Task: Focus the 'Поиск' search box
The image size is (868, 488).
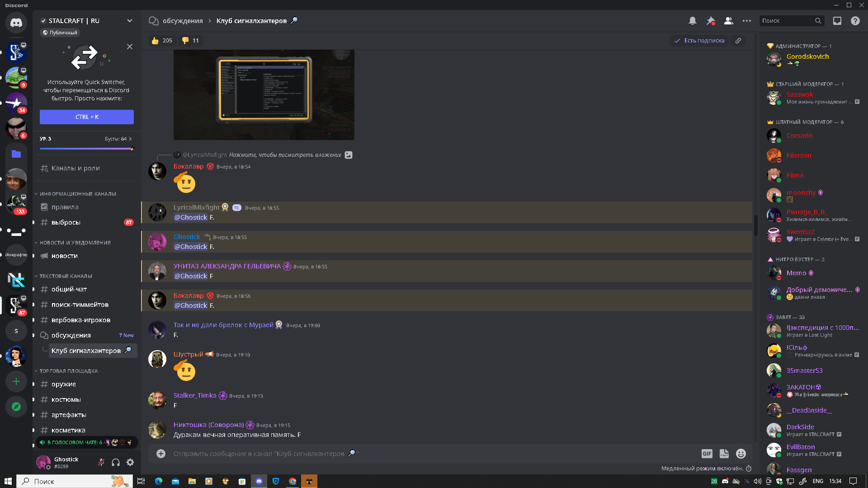Action: click(792, 21)
